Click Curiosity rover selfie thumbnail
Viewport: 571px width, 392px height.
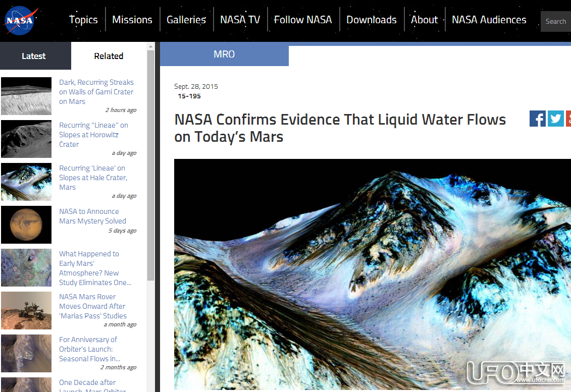pyautogui.click(x=26, y=310)
